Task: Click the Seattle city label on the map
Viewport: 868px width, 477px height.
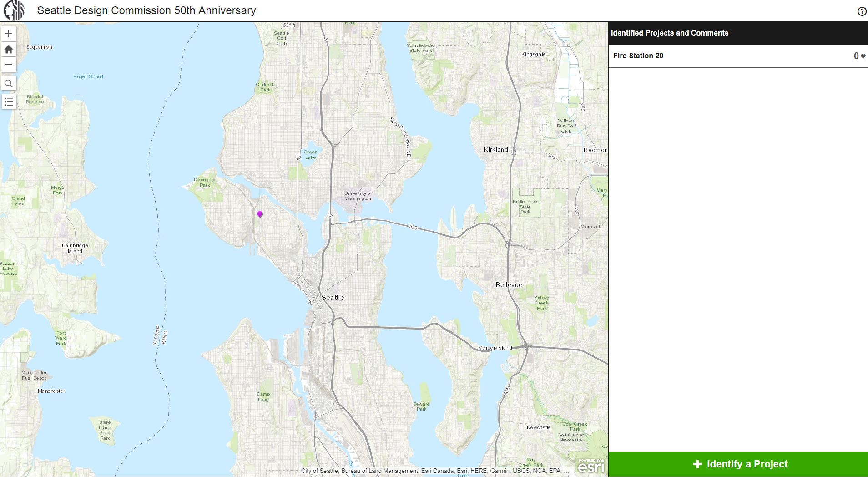Action: 333,298
